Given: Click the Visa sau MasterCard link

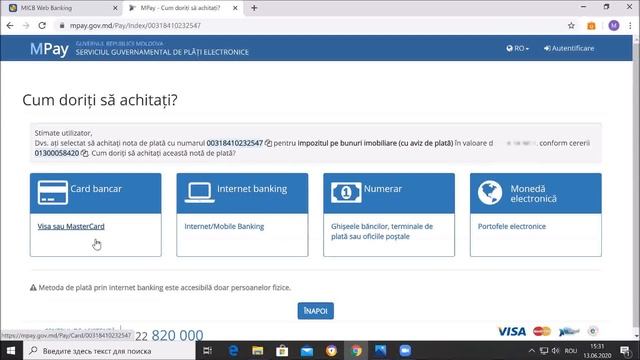Looking at the screenshot, I should [x=71, y=226].
